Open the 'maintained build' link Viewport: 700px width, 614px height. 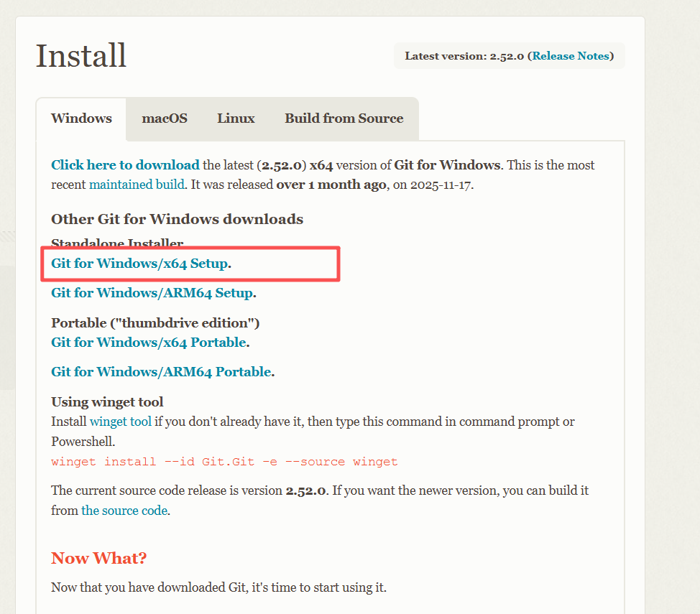(x=137, y=185)
